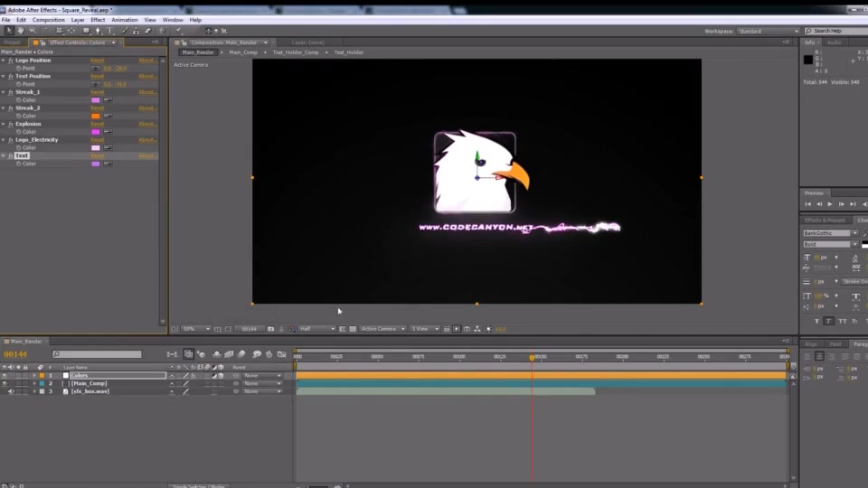Toggle the Logo_Electricity effect fx switch
Image resolution: width=868 pixels, height=488 pixels.
coord(11,140)
